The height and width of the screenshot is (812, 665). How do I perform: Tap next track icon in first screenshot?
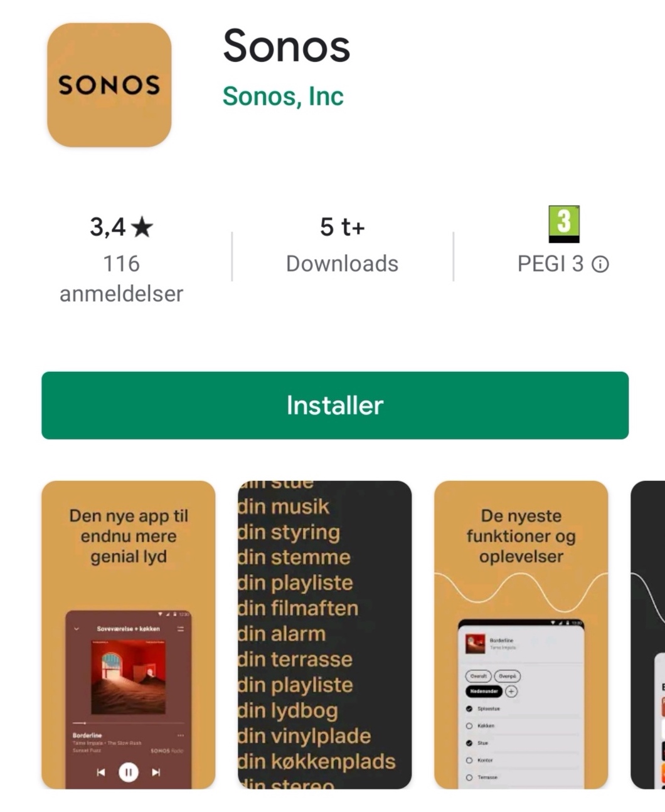156,772
